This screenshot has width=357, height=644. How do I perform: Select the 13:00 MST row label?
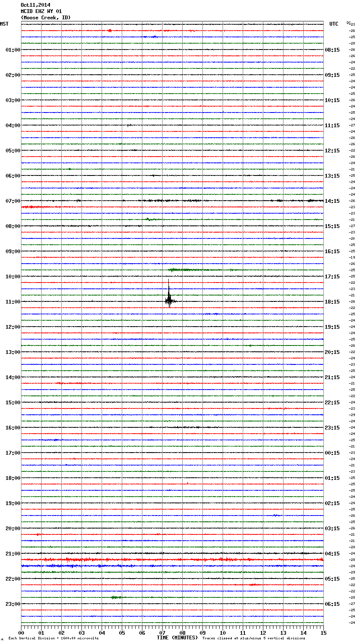13,352
